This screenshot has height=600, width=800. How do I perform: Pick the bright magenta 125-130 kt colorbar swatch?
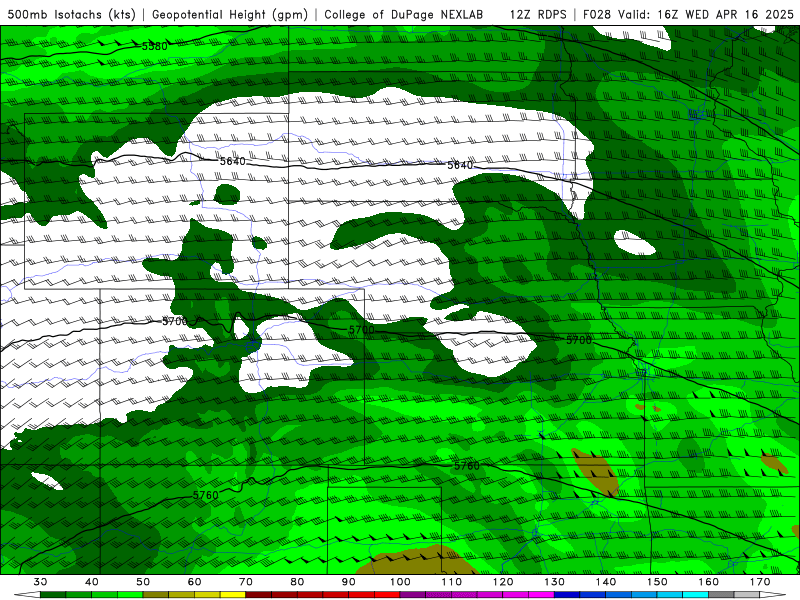(x=541, y=595)
